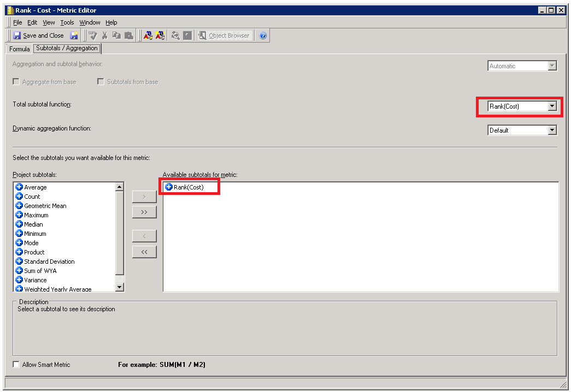Open the Tools menu

point(67,22)
